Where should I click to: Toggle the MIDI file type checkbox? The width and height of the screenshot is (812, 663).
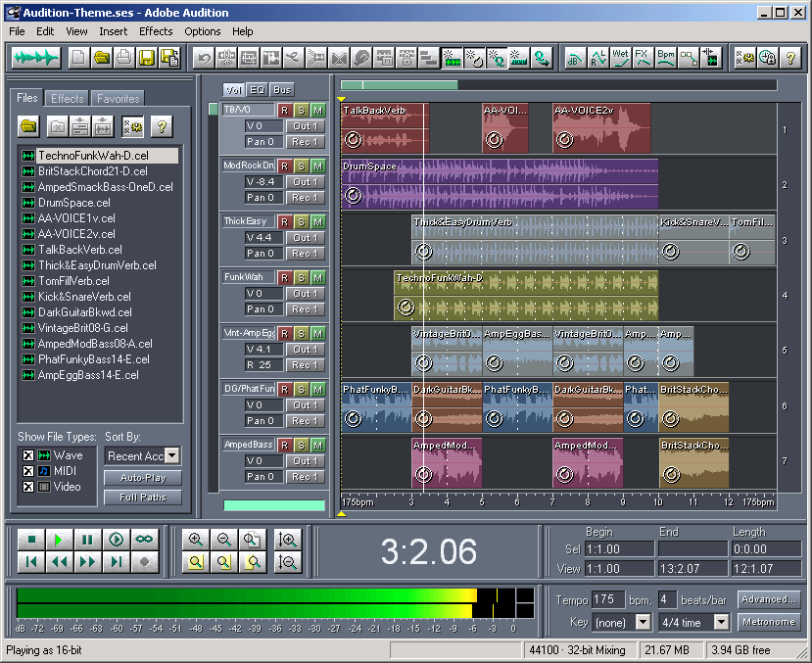[28, 471]
